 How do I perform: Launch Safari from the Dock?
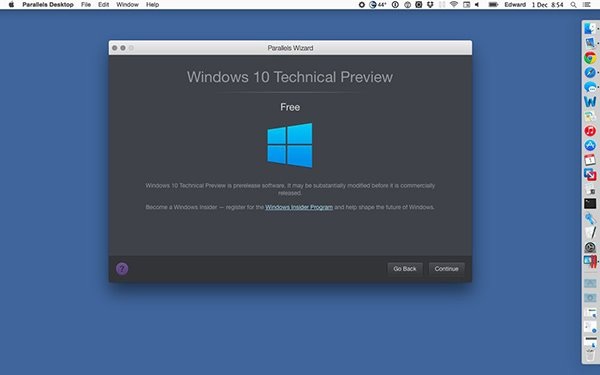point(590,72)
